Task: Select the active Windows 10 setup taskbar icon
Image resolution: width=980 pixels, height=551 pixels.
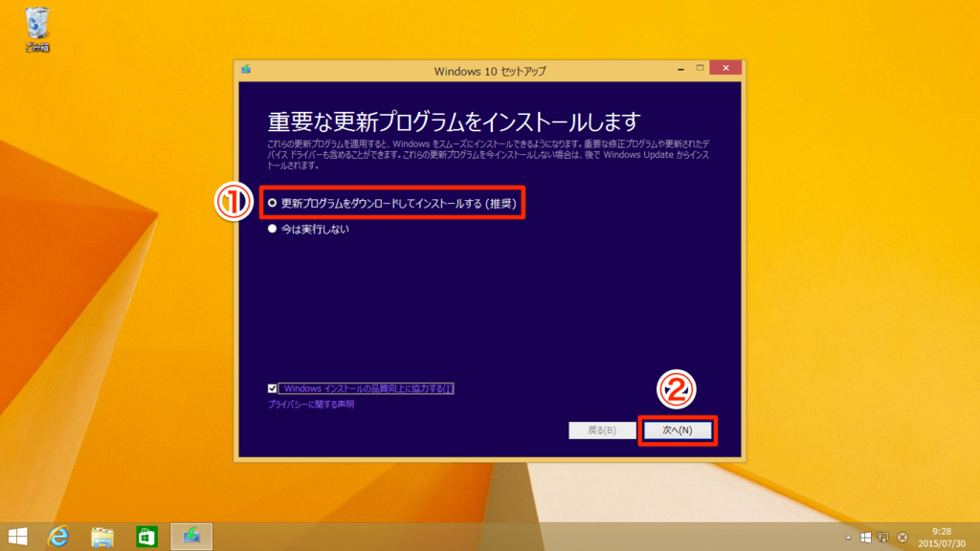Action: click(x=190, y=536)
